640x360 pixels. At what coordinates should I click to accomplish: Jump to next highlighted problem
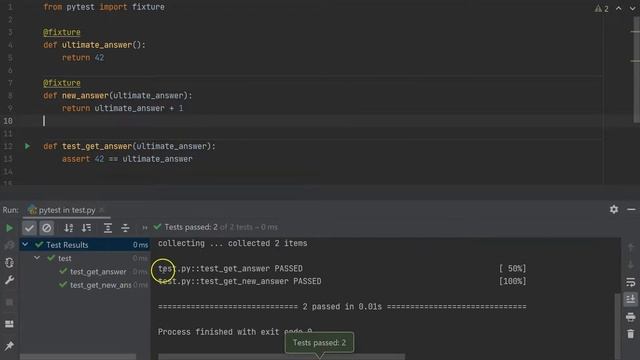(x=632, y=9)
